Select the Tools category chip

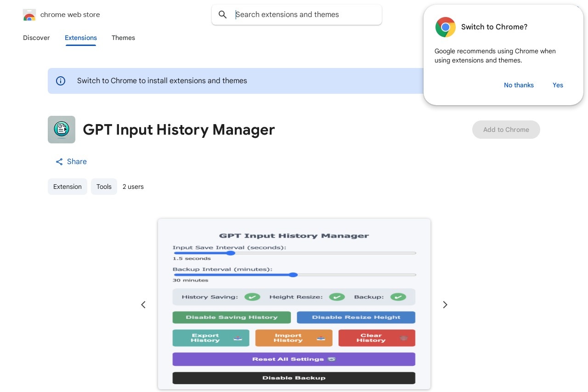click(104, 187)
